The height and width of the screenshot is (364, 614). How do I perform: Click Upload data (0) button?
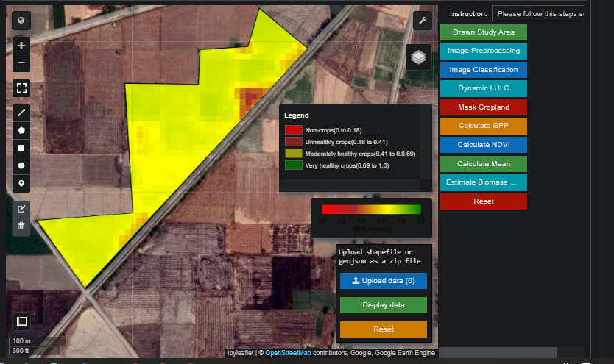point(384,281)
